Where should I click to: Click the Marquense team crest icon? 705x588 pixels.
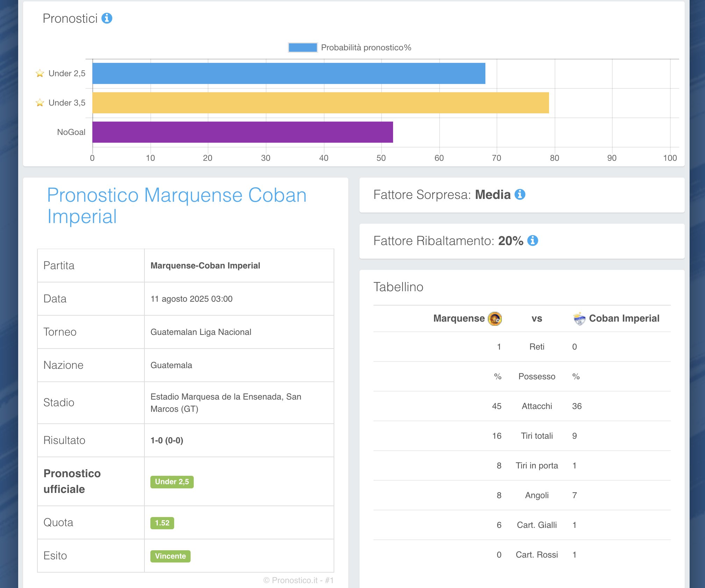[495, 318]
